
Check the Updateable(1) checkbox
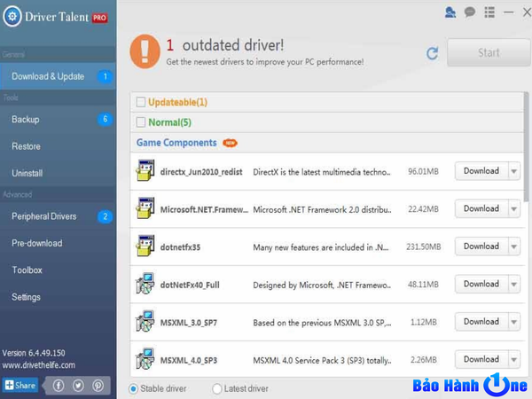click(141, 103)
